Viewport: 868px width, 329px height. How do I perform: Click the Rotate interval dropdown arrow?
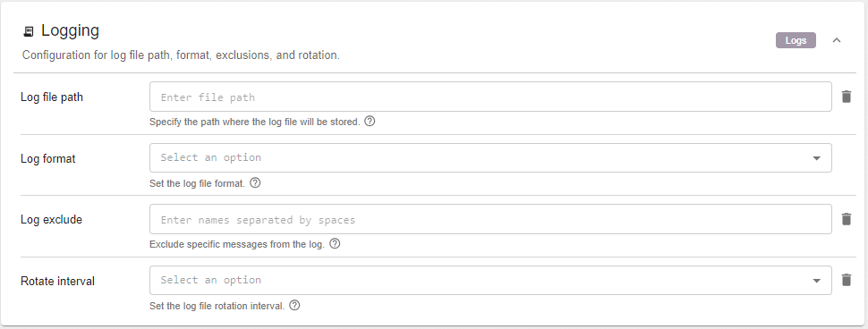click(816, 281)
